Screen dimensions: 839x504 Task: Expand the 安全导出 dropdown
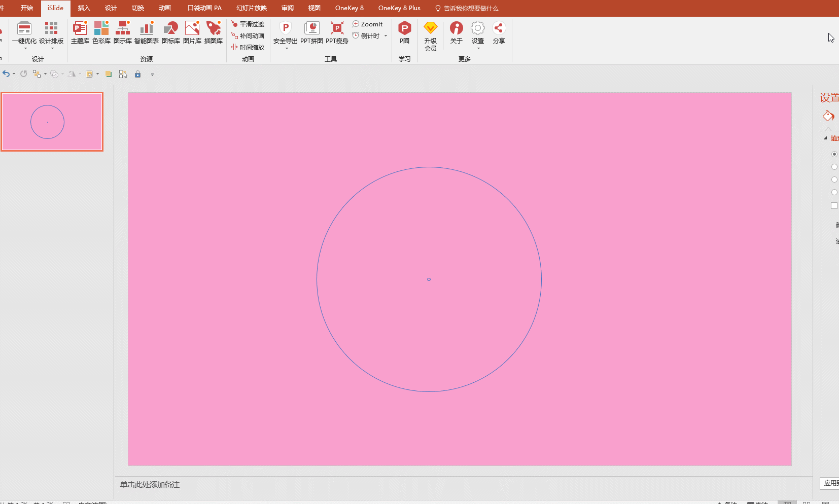286,48
